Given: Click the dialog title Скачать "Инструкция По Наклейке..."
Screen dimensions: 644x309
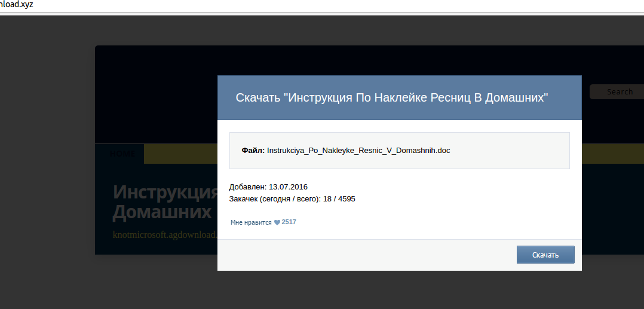Looking at the screenshot, I should [x=392, y=98].
